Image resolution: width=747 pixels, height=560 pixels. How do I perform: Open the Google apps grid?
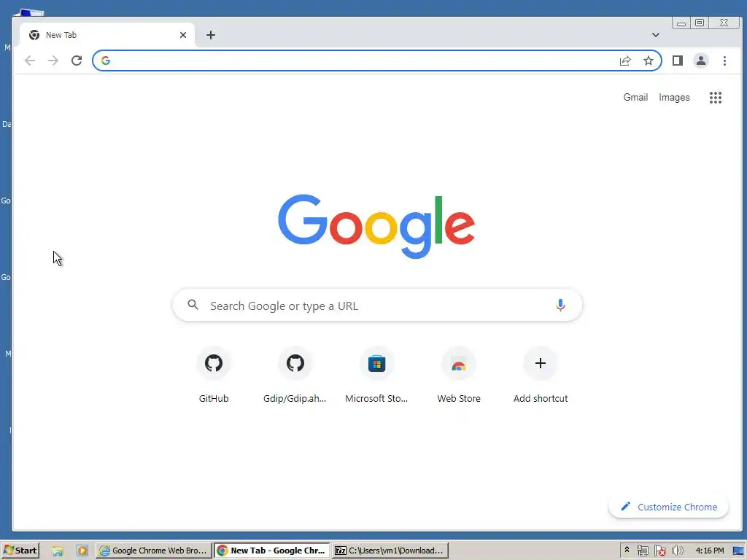point(716,98)
